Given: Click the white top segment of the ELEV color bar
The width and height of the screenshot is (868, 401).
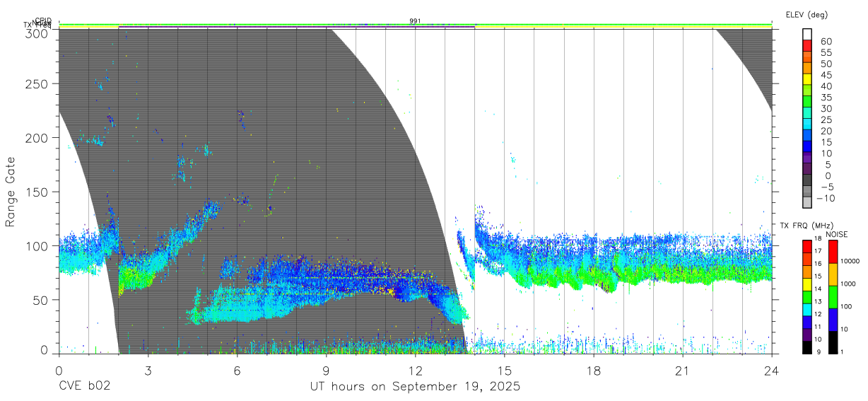Looking at the screenshot, I should 807,34.
